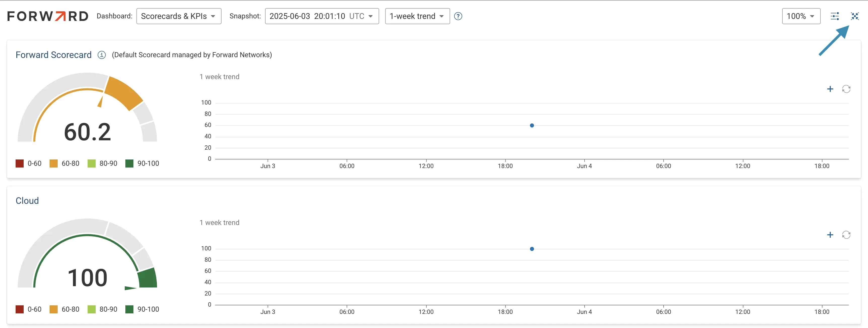The image size is (868, 328).
Task: Click "Jun 4" axis label in Forward Scorecard chart
Action: [x=584, y=166]
